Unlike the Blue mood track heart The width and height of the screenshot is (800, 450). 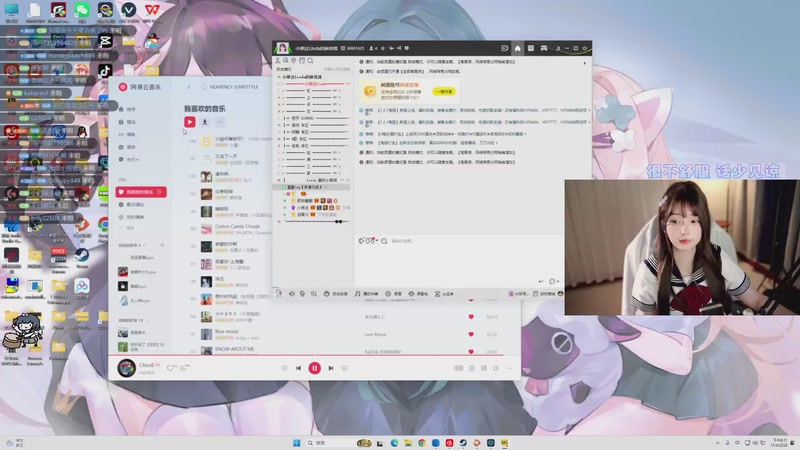471,334
